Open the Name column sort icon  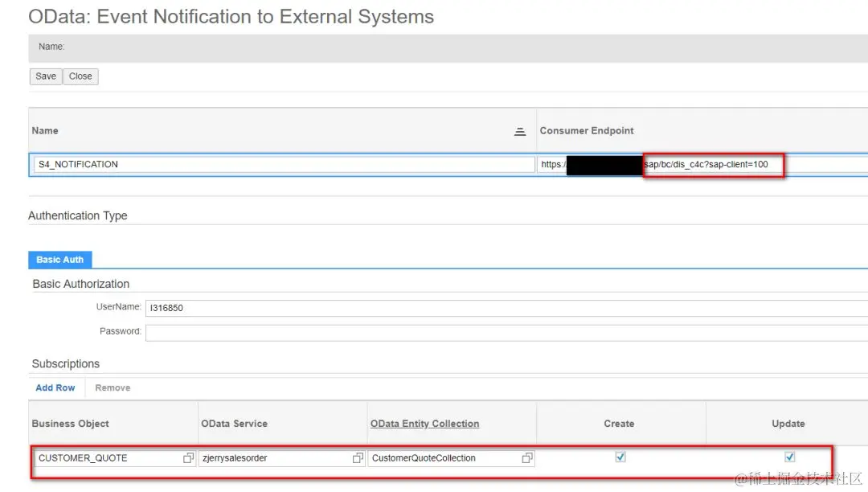[520, 132]
